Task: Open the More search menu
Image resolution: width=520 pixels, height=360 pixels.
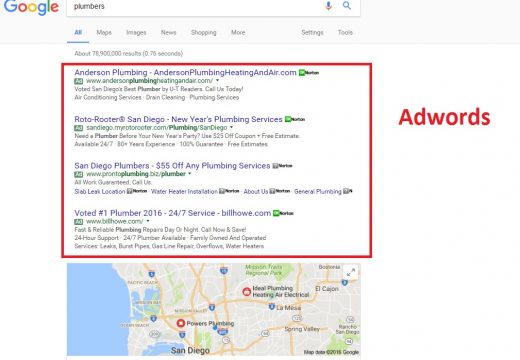Action: point(238,32)
